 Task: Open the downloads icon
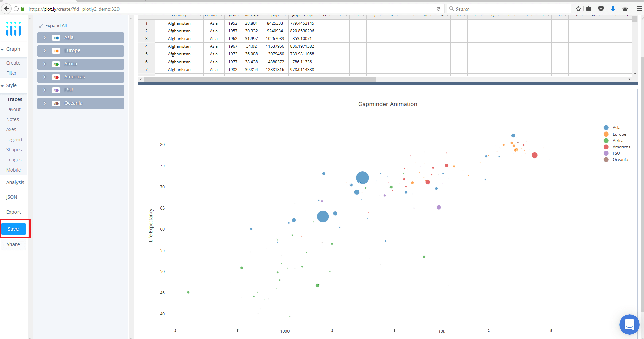click(612, 9)
